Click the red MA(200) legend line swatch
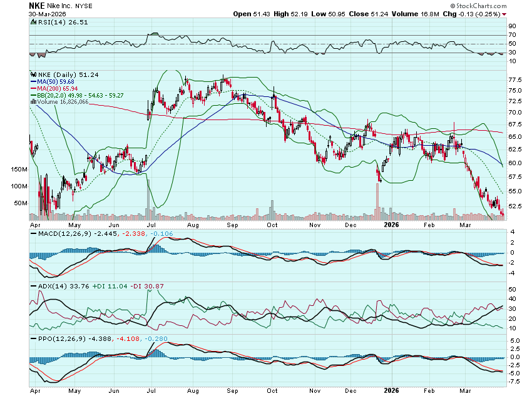Image resolution: width=532 pixels, height=396 pixels. point(33,88)
